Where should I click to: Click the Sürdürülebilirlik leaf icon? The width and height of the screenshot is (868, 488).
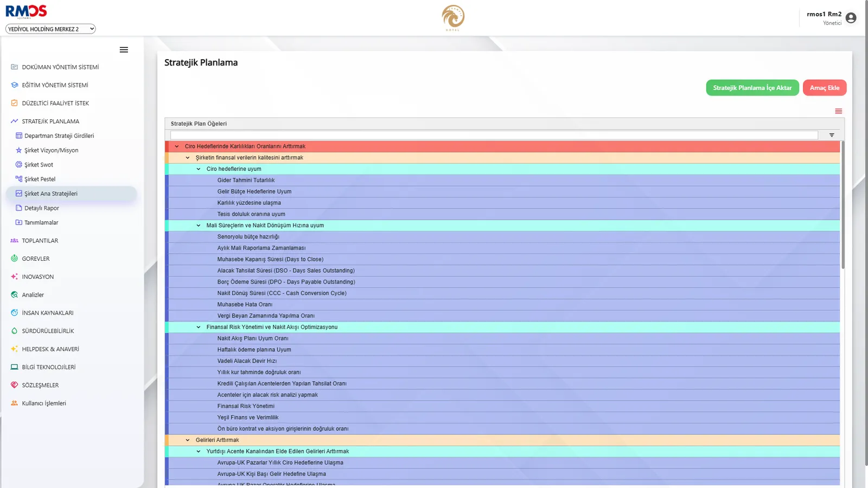coord(15,331)
